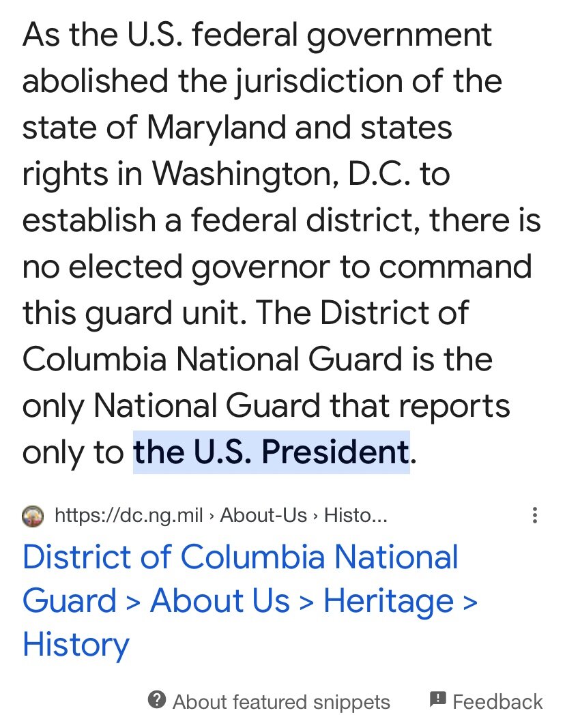Click the About featured snippets text
This screenshot has width=565, height=728.
tap(281, 702)
